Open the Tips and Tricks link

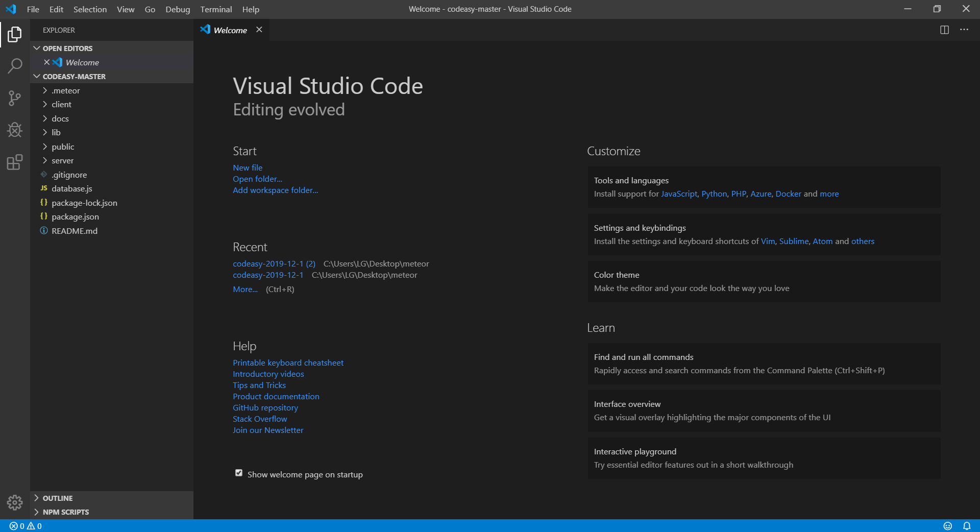coord(259,385)
